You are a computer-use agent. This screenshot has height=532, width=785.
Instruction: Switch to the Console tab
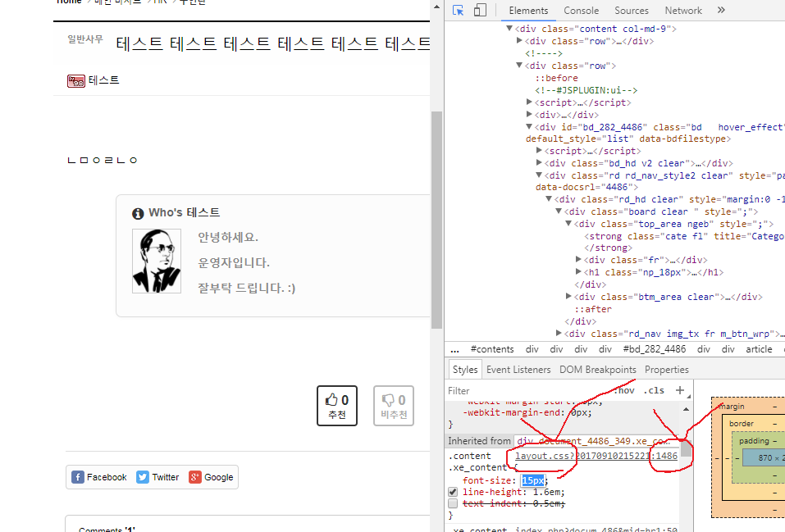coord(581,11)
